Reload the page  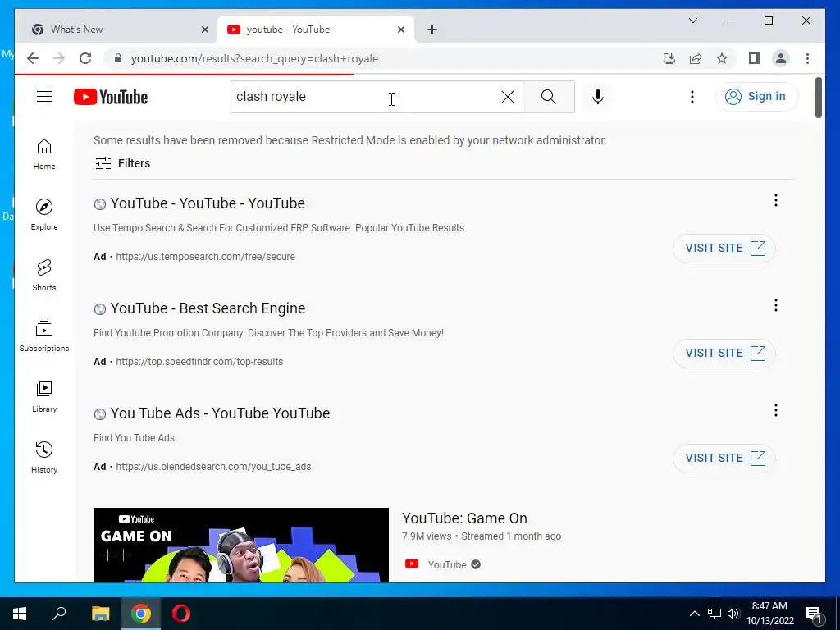coord(85,58)
